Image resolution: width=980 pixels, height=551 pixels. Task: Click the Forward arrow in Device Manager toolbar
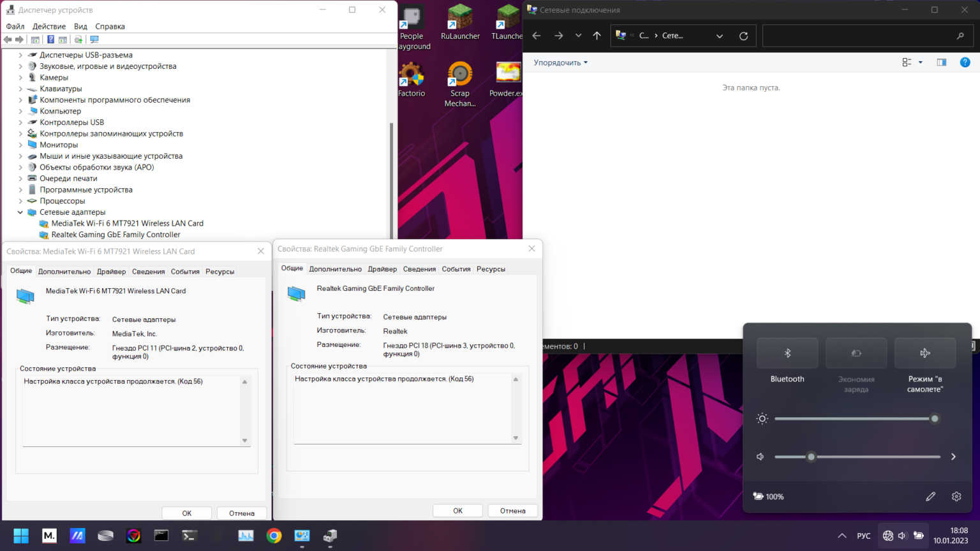coord(19,40)
